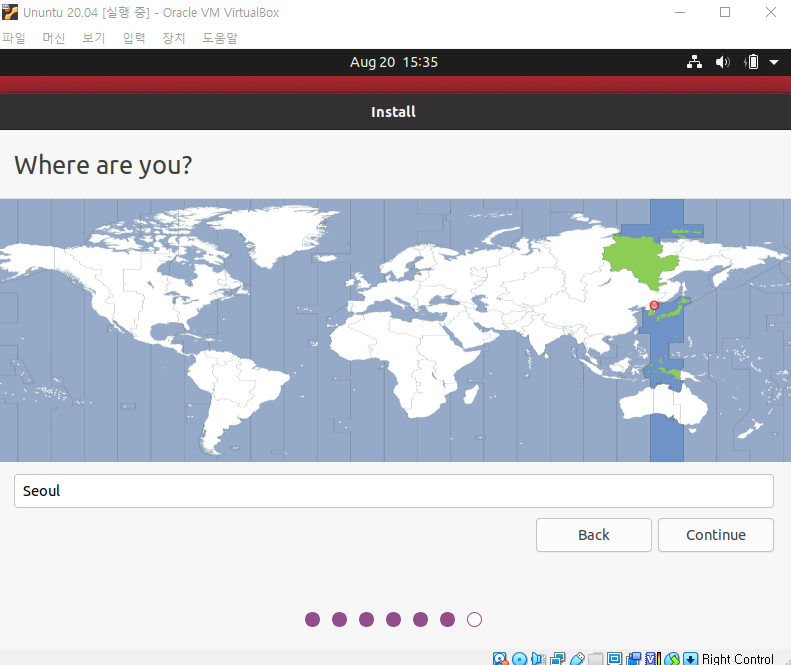This screenshot has width=791, height=665.
Task: Click the audio status icon in VirtualBox bar
Action: (x=538, y=658)
